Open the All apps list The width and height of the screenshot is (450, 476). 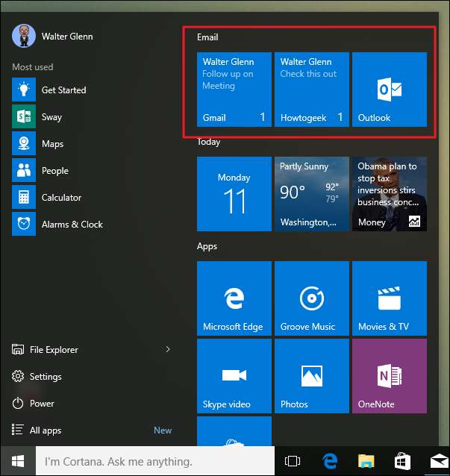tap(45, 430)
